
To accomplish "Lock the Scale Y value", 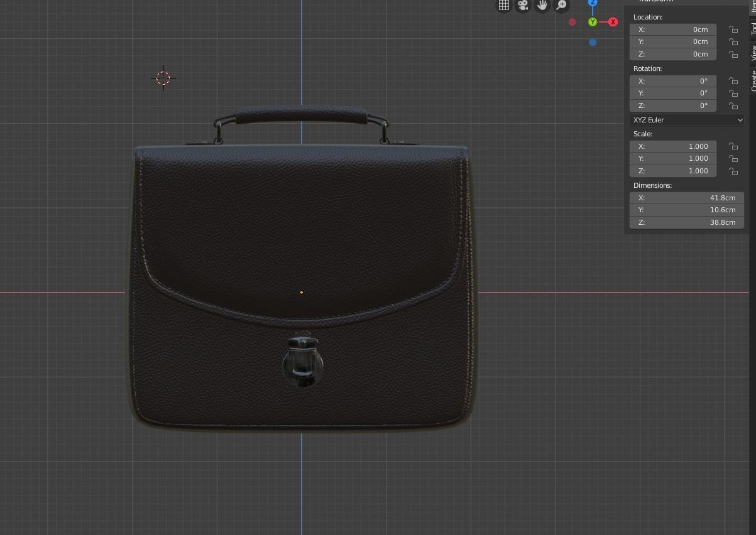I will (733, 158).
